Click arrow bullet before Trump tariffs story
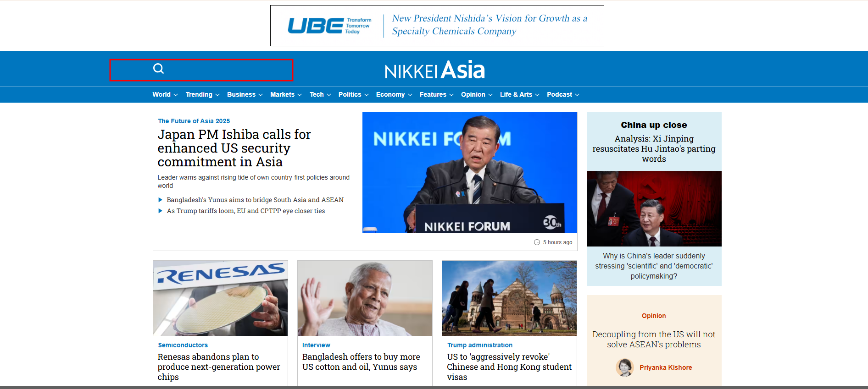Image resolution: width=868 pixels, height=389 pixels. point(161,211)
